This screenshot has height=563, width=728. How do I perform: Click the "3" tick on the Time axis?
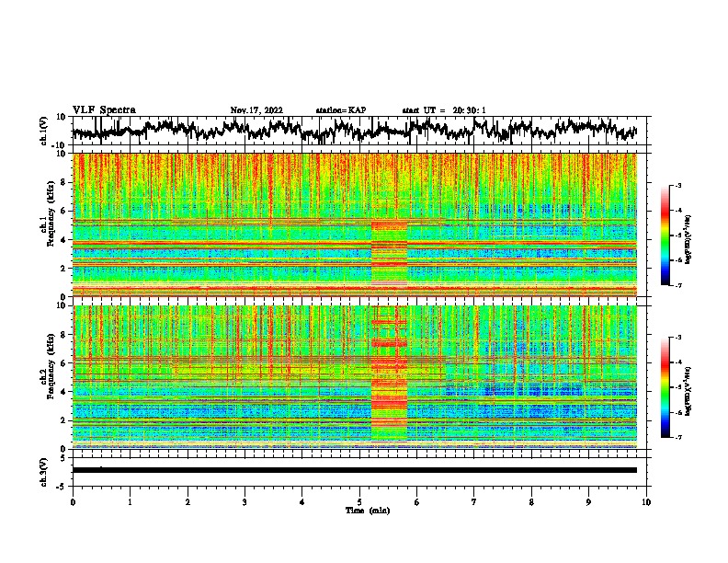[245, 502]
